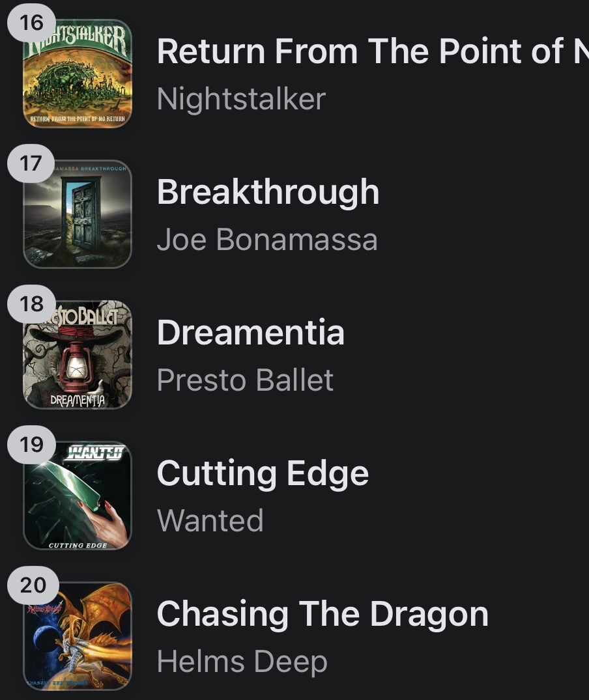The image size is (589, 700).
Task: Select the number 17 rank badge
Action: [31, 163]
